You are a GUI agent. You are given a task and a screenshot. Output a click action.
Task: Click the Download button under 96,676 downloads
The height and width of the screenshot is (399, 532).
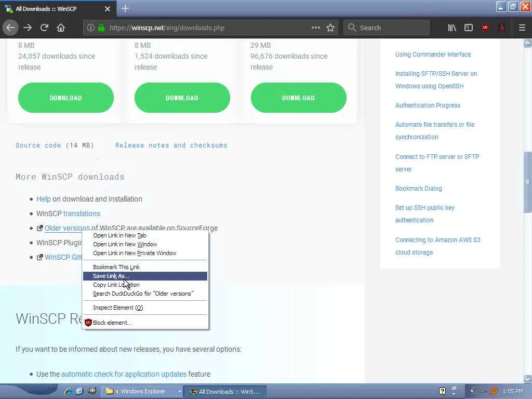(299, 98)
